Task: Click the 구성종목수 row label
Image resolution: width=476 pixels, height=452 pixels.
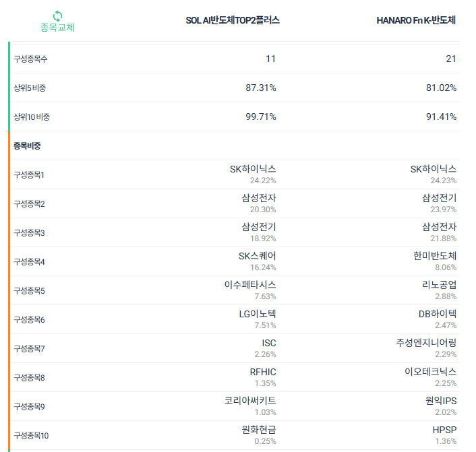Action: 30,59
